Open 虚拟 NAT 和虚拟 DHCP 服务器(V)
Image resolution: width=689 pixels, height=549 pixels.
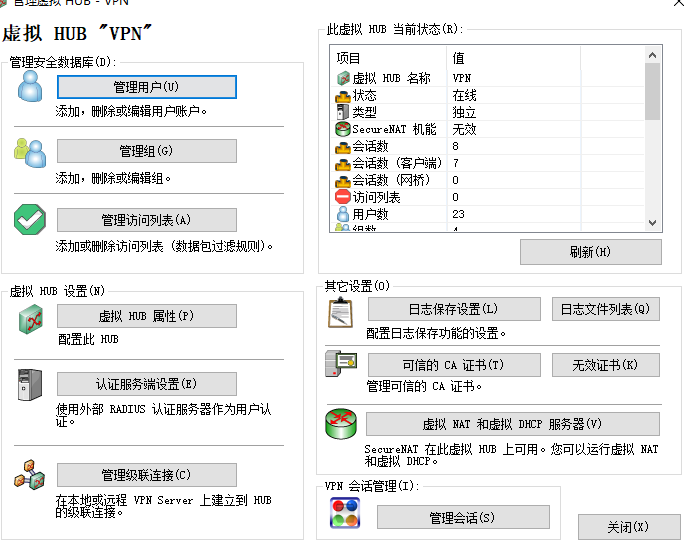[x=513, y=424]
